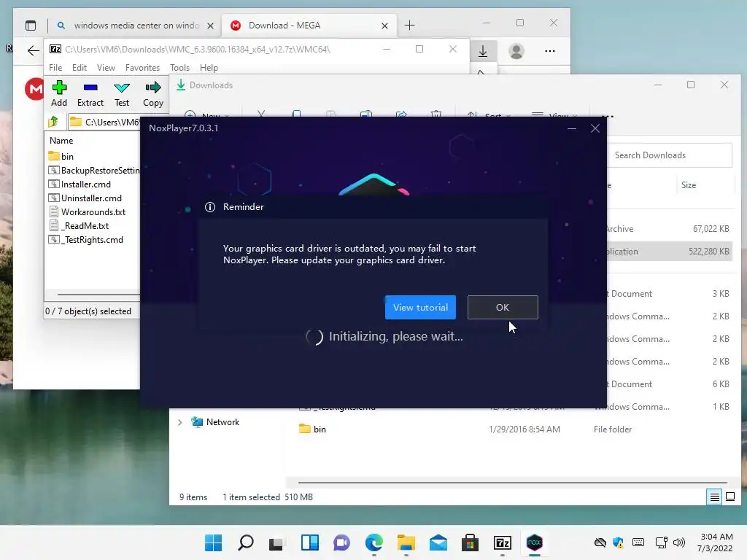The width and height of the screenshot is (747, 560).
Task: Open the Favorites menu in 7-Zip
Action: [142, 68]
